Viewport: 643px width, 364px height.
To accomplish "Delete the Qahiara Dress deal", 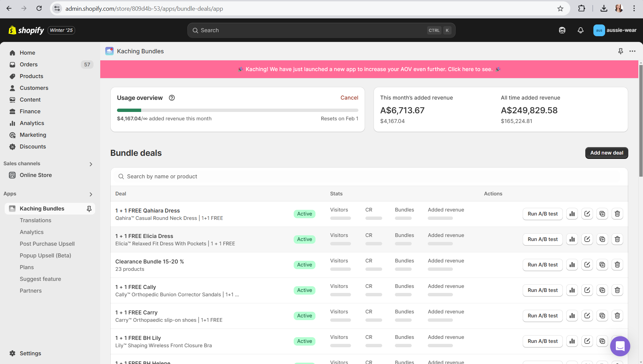I will tap(617, 214).
